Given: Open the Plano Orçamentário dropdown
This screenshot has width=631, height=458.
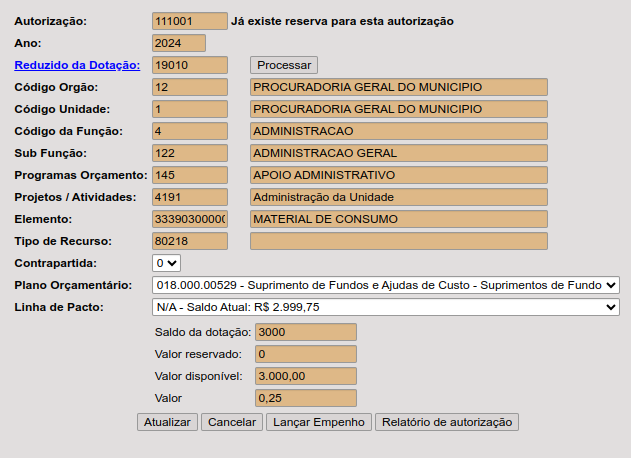Looking at the screenshot, I should pyautogui.click(x=386, y=285).
